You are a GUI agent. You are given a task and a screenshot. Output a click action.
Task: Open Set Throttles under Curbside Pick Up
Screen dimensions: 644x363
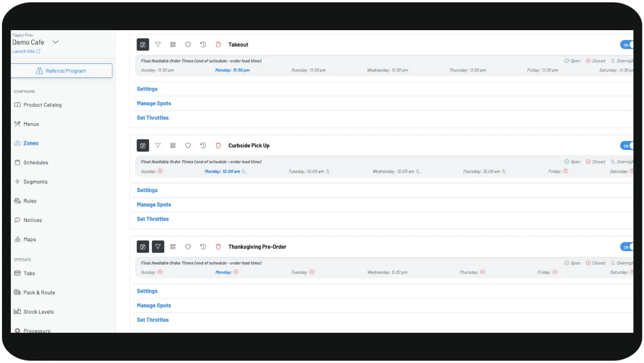(x=153, y=219)
